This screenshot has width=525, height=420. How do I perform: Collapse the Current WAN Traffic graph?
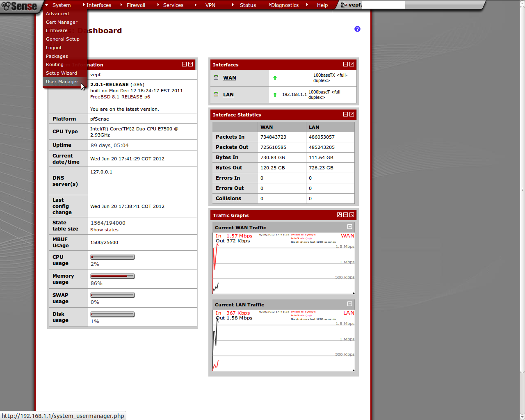click(x=350, y=227)
